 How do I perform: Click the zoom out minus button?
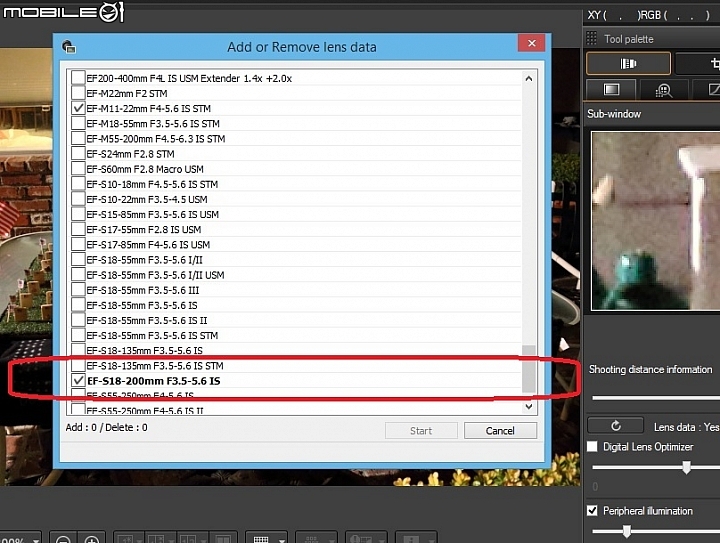pyautogui.click(x=63, y=538)
